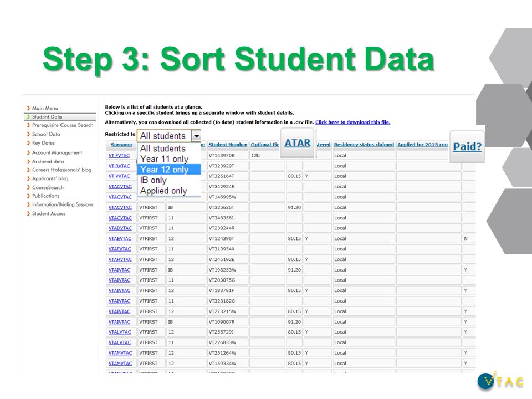Sort by Residency status claimed column
532x399 pixels.
[364, 145]
